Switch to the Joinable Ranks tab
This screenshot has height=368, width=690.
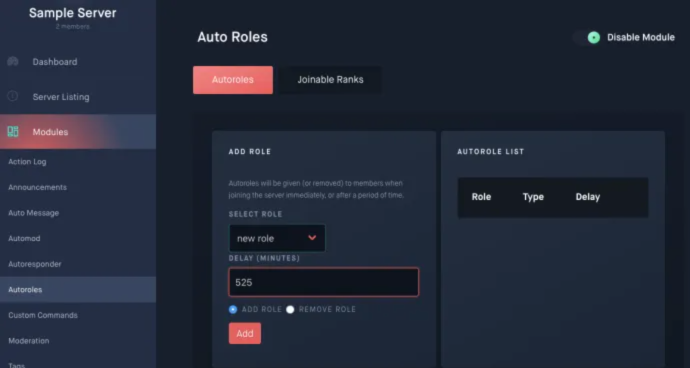[x=330, y=80]
